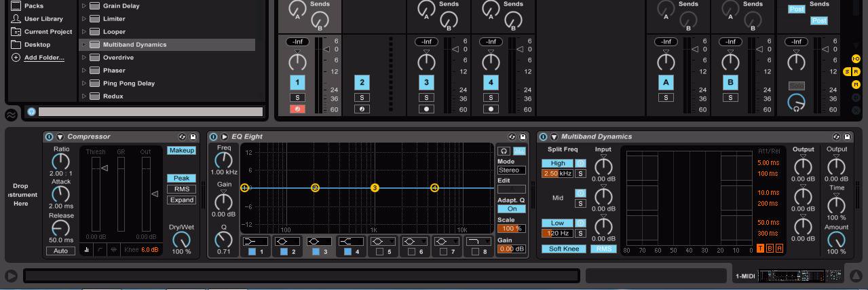Click preview headphone button in browser
The width and height of the screenshot is (868, 290).
[31, 111]
